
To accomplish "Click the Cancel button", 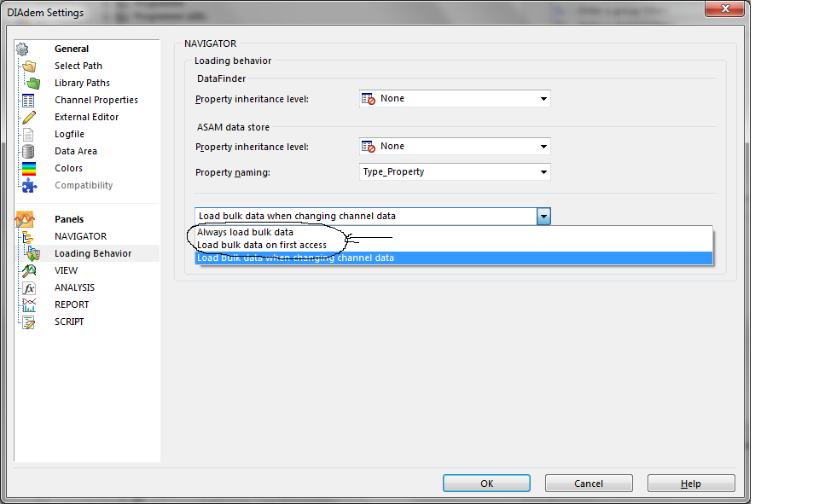I will 589,484.
